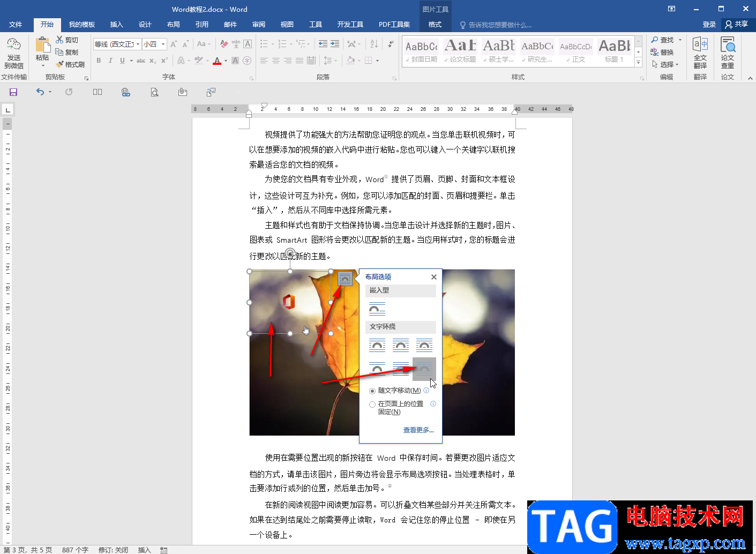The height and width of the screenshot is (554, 756).
Task: Click the paragraph shading paint bucket
Action: [350, 61]
